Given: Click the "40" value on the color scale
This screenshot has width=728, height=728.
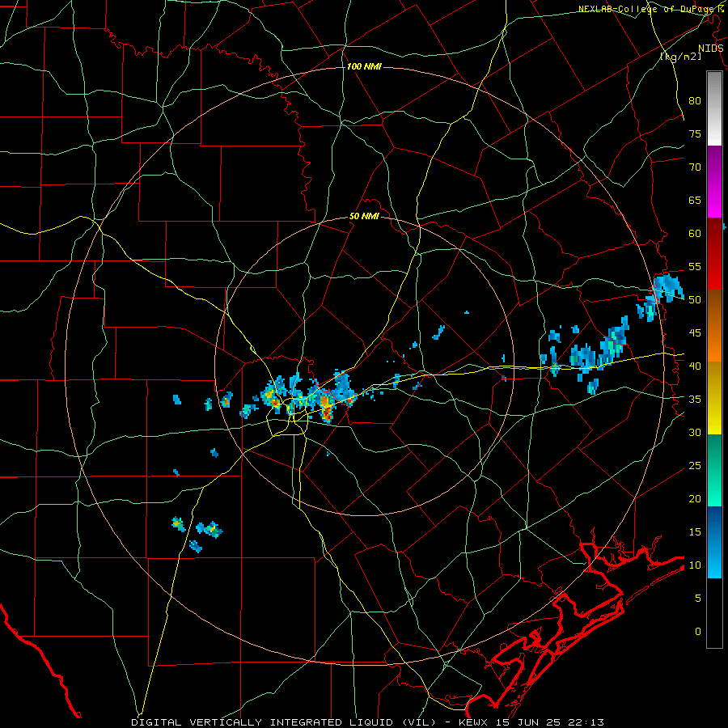Looking at the screenshot, I should 695,366.
